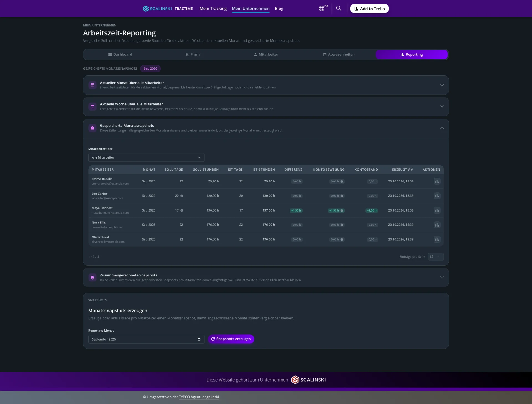Image resolution: width=532 pixels, height=404 pixels.
Task: Click the Emma Brooks name cell
Action: [102, 179]
